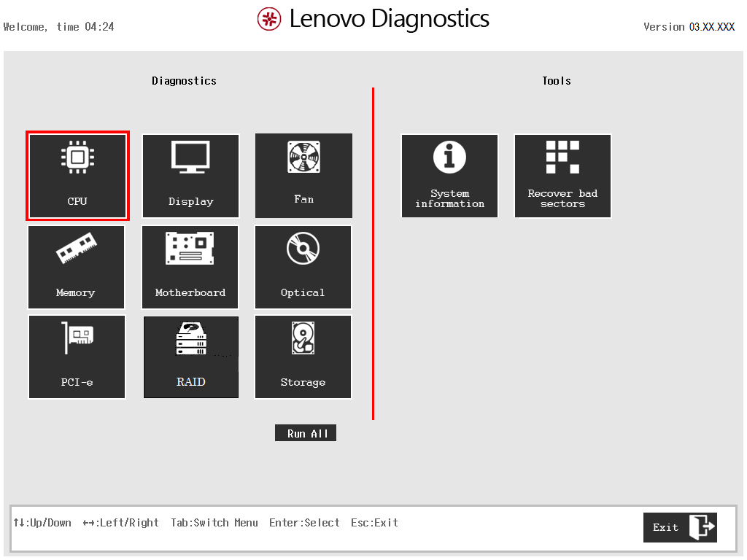Open the Fan diagnostic tile
This screenshot has width=747, height=560.
303,175
